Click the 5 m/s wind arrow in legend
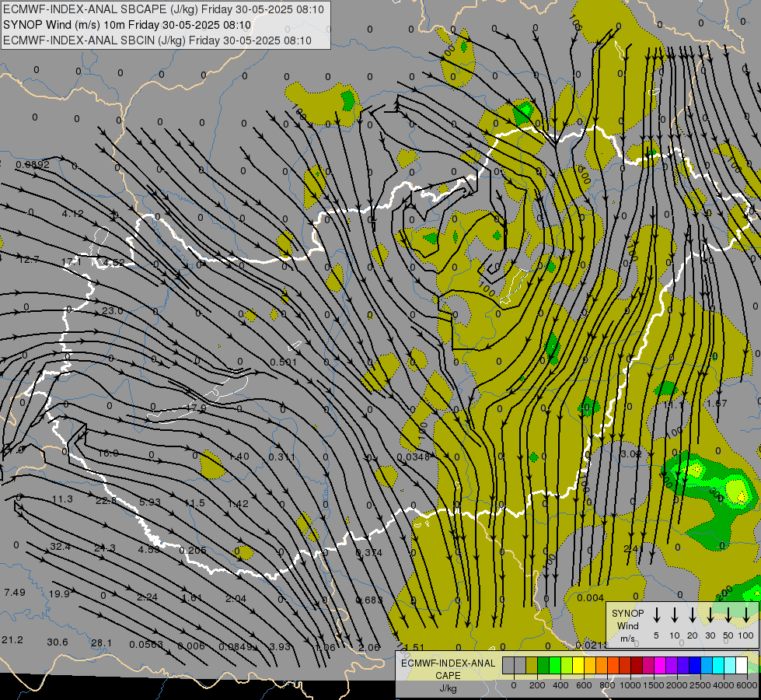Screen dimensions: 761x700 pos(656,615)
